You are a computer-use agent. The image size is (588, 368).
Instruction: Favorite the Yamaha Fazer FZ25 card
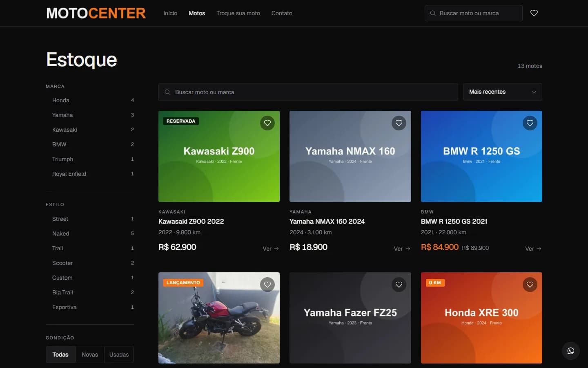(x=399, y=285)
